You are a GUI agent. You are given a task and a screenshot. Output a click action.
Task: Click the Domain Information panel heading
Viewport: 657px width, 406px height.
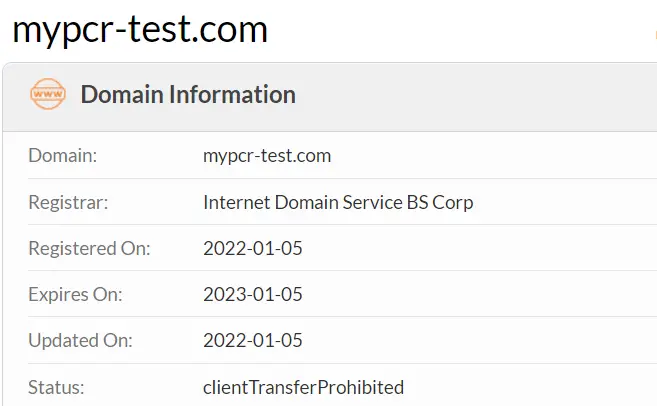click(188, 94)
